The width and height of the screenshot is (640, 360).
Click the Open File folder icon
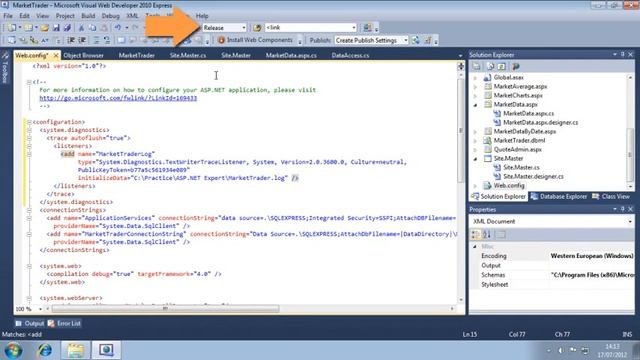pyautogui.click(x=44, y=28)
